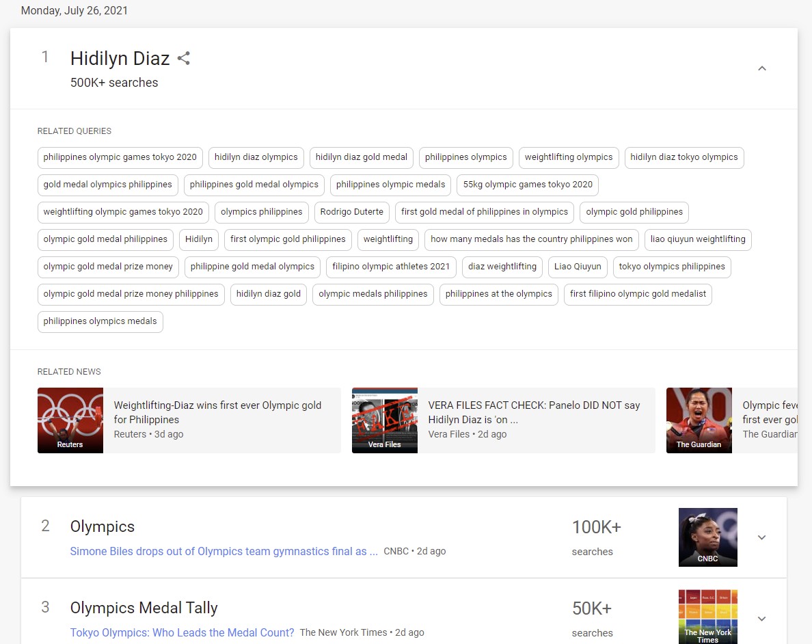812x644 pixels.
Task: Choose the 'weightlifting olympics' related query
Action: pyautogui.click(x=569, y=157)
